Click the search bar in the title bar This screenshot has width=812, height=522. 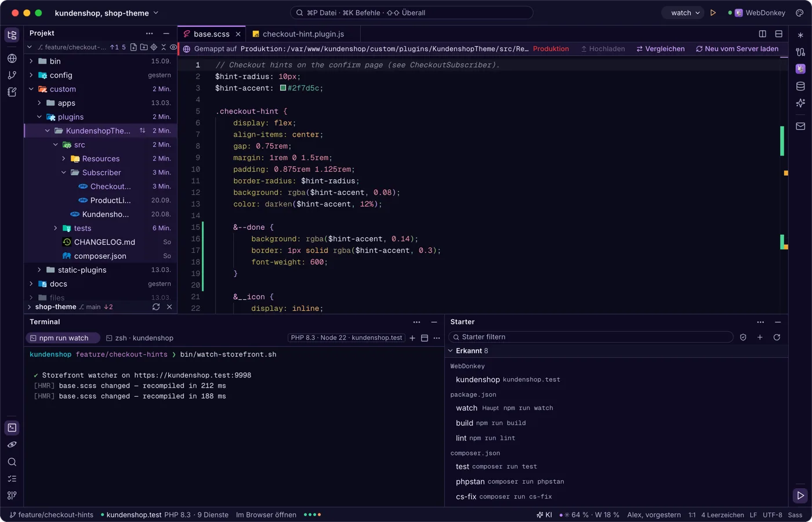[x=411, y=13]
